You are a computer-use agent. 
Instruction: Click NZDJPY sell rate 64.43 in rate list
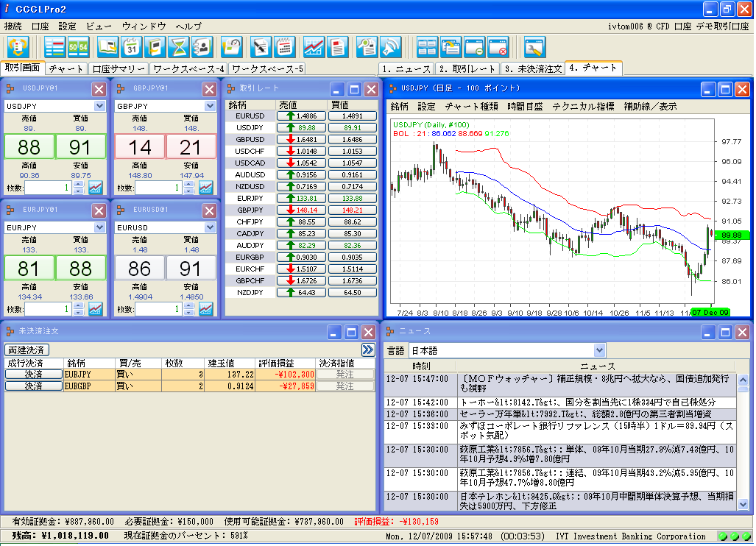click(x=301, y=293)
